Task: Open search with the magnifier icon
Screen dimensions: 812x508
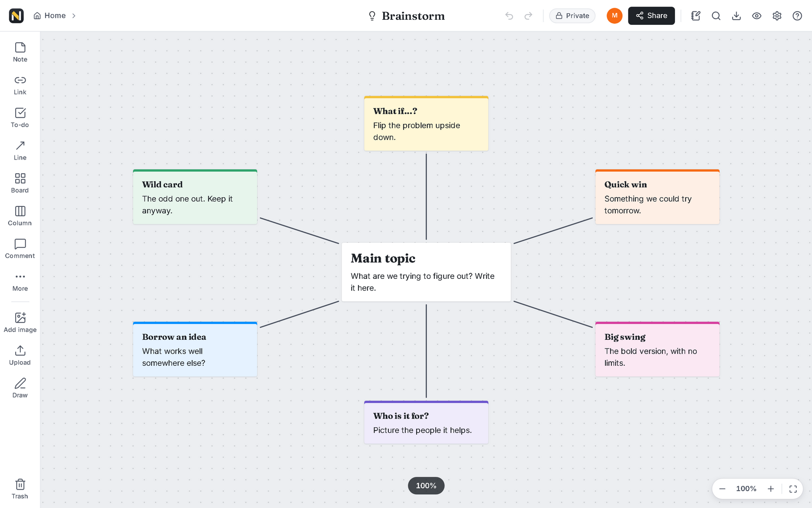Action: [x=716, y=16]
